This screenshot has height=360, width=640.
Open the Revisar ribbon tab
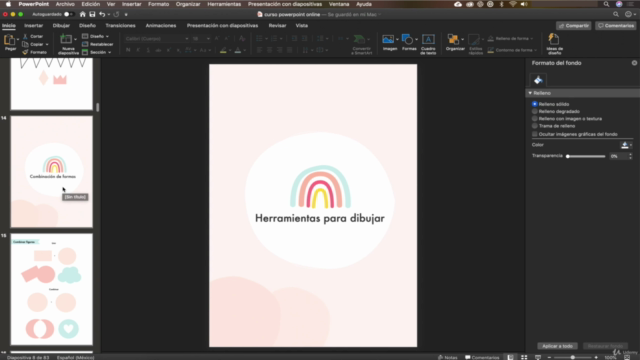coord(277,25)
